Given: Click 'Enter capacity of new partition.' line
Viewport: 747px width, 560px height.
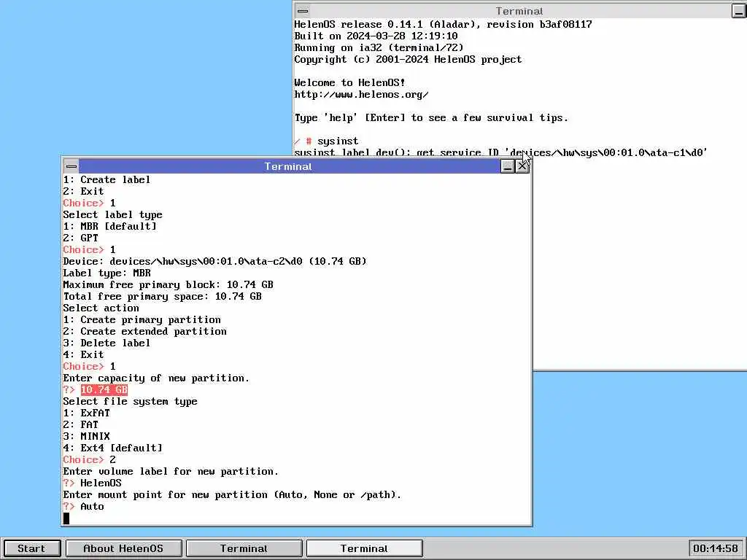Looking at the screenshot, I should pos(156,378).
